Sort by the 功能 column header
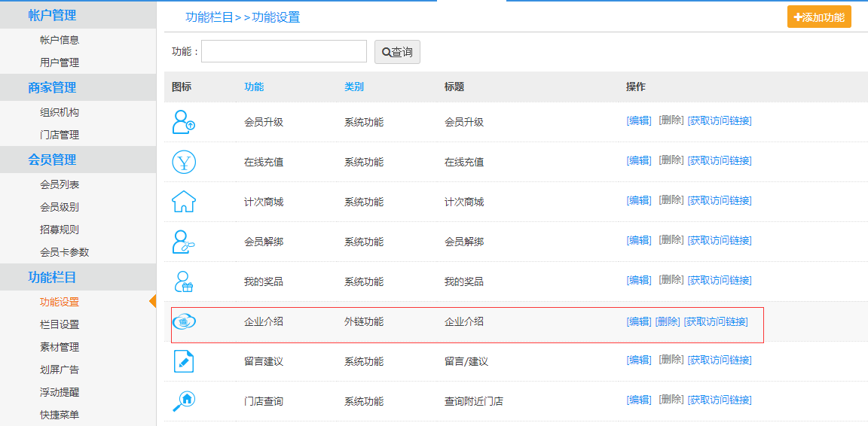Image resolution: width=868 pixels, height=426 pixels. coord(254,87)
